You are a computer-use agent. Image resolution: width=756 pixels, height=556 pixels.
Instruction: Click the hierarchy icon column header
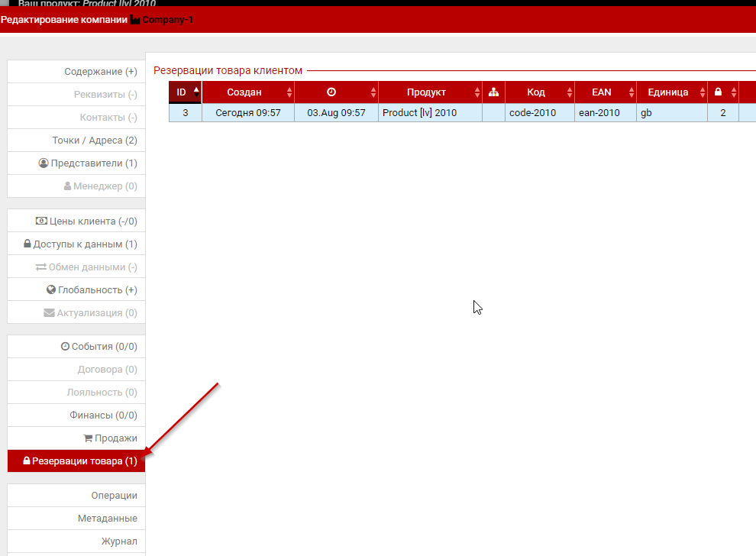pos(493,92)
